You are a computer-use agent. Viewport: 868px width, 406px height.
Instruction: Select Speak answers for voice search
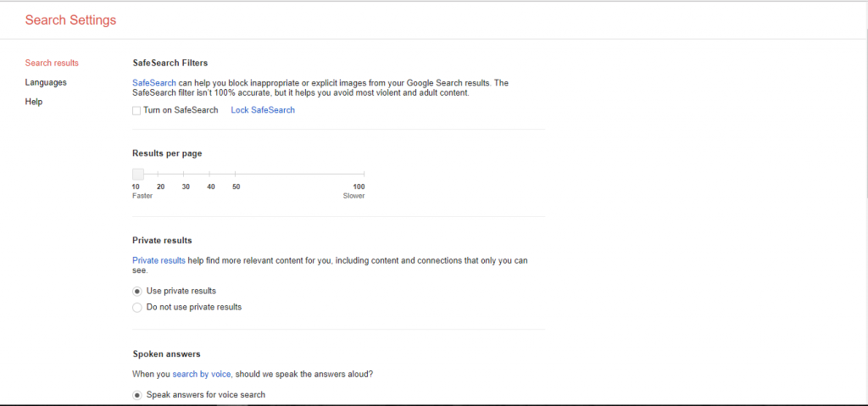(137, 396)
